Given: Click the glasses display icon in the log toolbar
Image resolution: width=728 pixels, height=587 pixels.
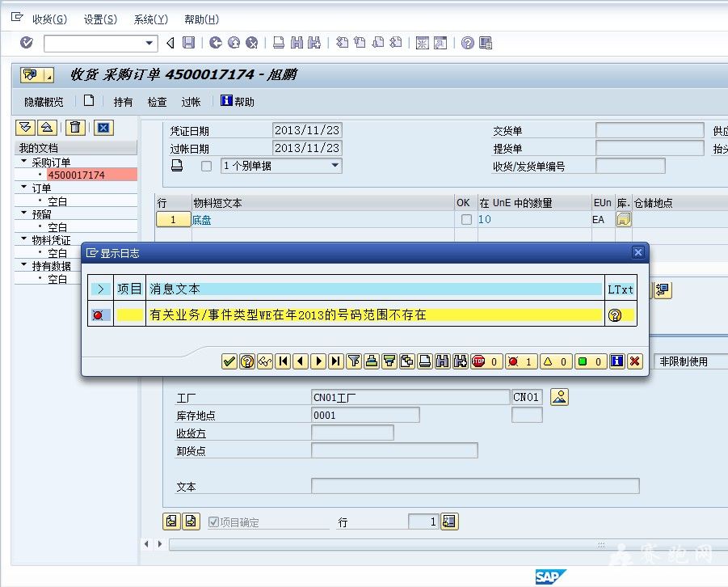Looking at the screenshot, I should tap(265, 361).
